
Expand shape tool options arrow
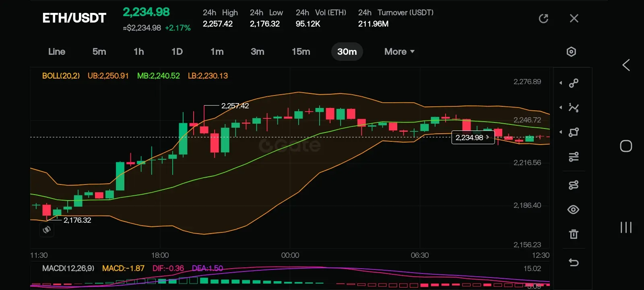tap(561, 132)
